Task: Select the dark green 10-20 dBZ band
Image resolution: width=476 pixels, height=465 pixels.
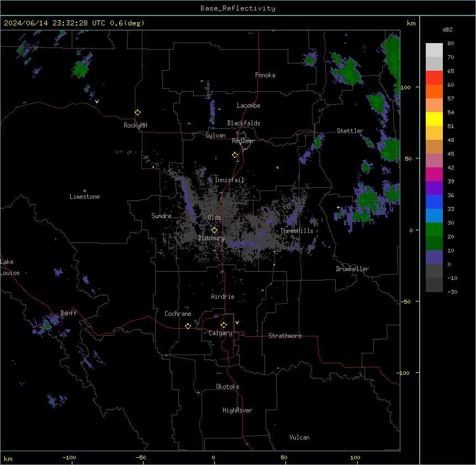Action: pyautogui.click(x=434, y=244)
